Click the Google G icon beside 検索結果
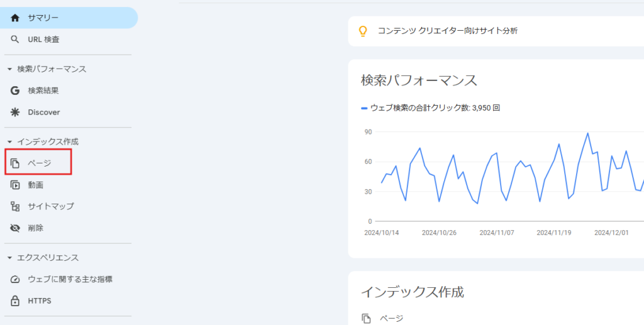 (x=15, y=91)
